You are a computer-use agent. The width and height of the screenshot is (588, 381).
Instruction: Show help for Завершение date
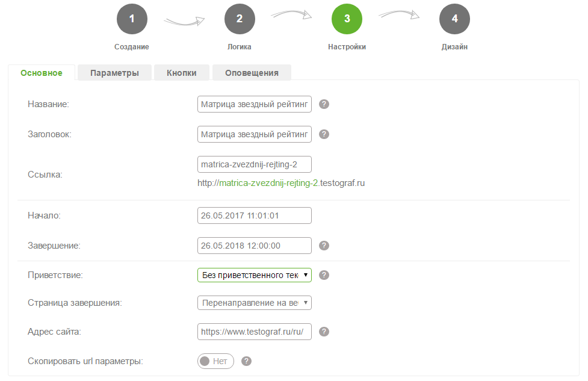pyautogui.click(x=324, y=246)
